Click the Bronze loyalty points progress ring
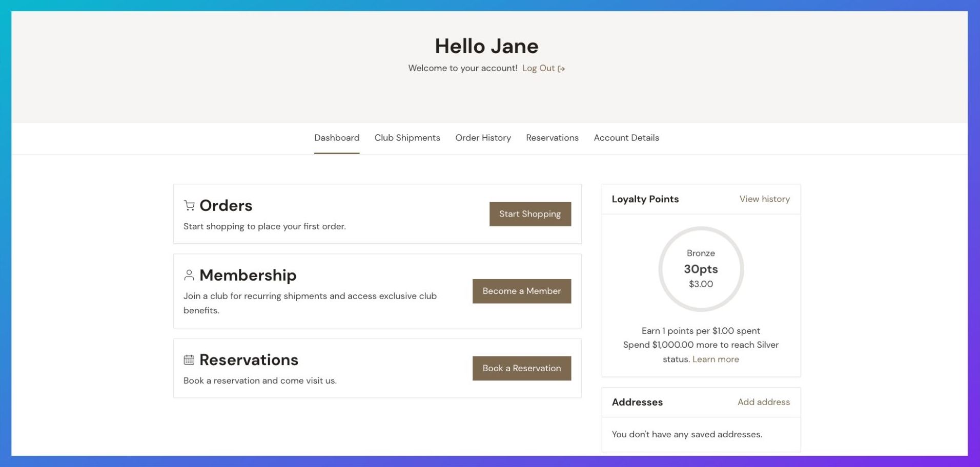Image resolution: width=980 pixels, height=467 pixels. pos(701,269)
